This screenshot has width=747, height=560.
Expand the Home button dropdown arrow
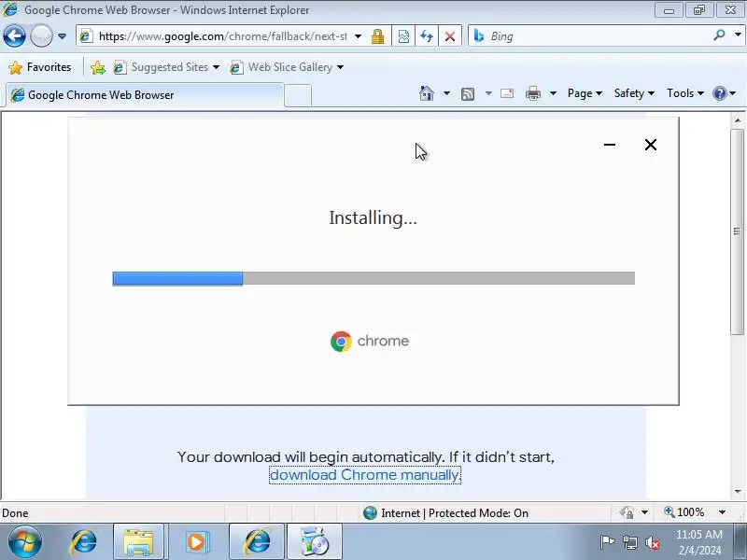[446, 93]
